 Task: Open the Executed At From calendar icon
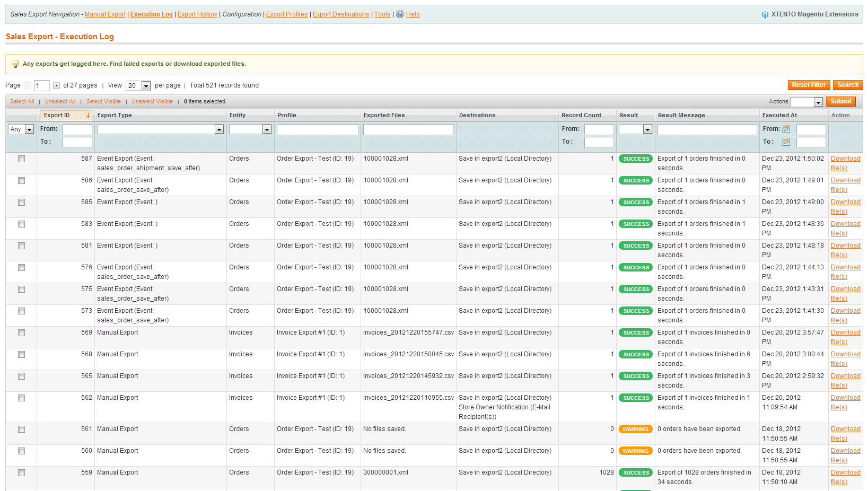(786, 129)
